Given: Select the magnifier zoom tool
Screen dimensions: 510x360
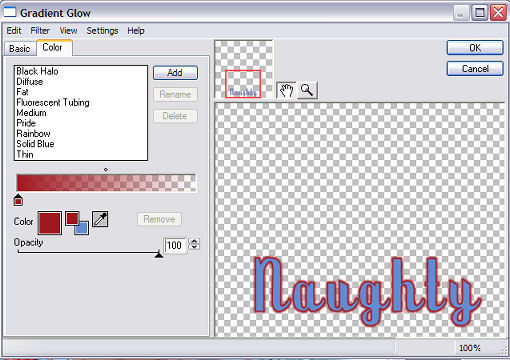Looking at the screenshot, I should [x=307, y=90].
